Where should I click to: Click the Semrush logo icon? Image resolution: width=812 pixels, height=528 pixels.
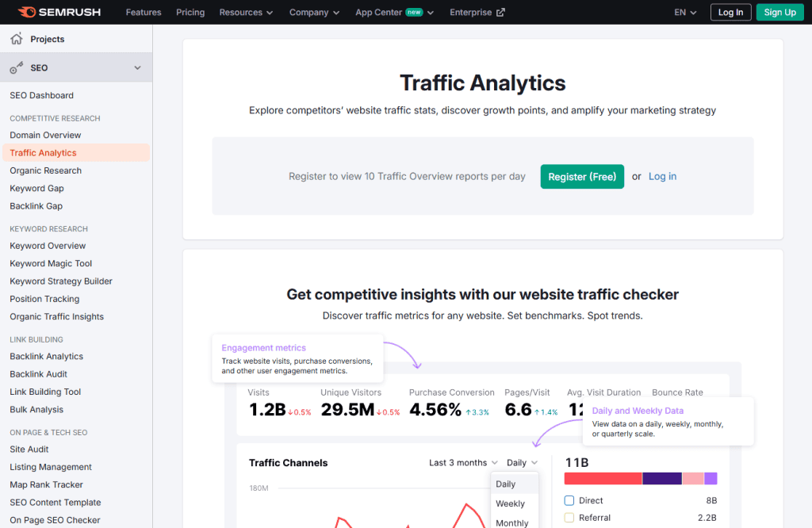pos(27,12)
